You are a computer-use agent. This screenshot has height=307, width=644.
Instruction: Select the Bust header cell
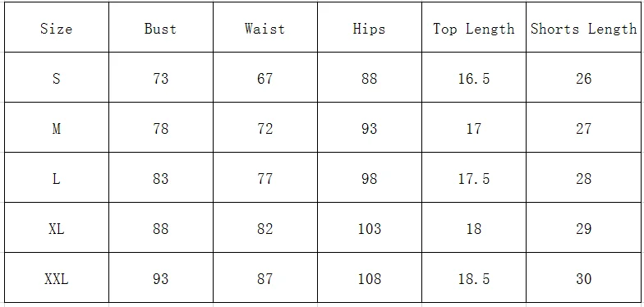tap(161, 27)
